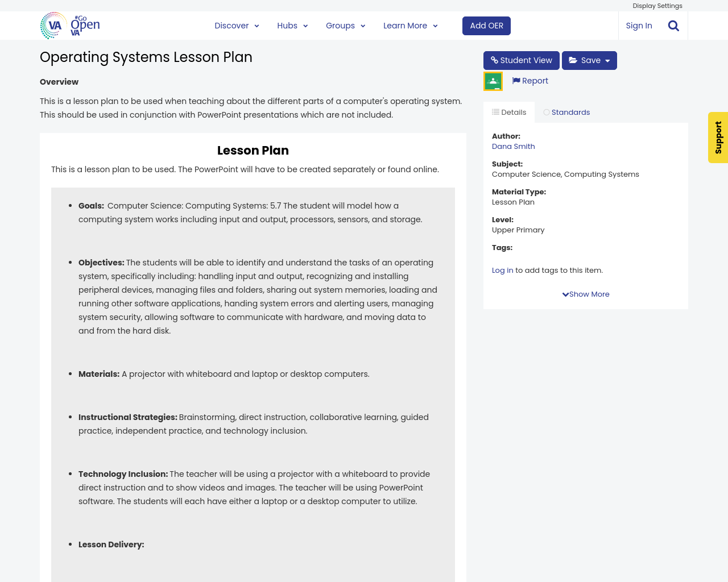The image size is (728, 582).
Task: Click the GoOpenVA site logo
Action: pyautogui.click(x=69, y=25)
